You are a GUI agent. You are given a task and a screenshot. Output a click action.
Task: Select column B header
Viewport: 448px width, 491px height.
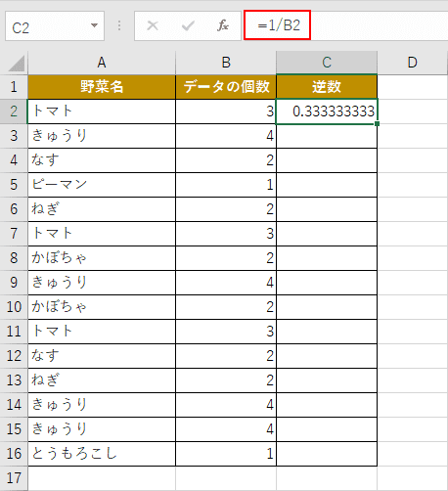(226, 63)
